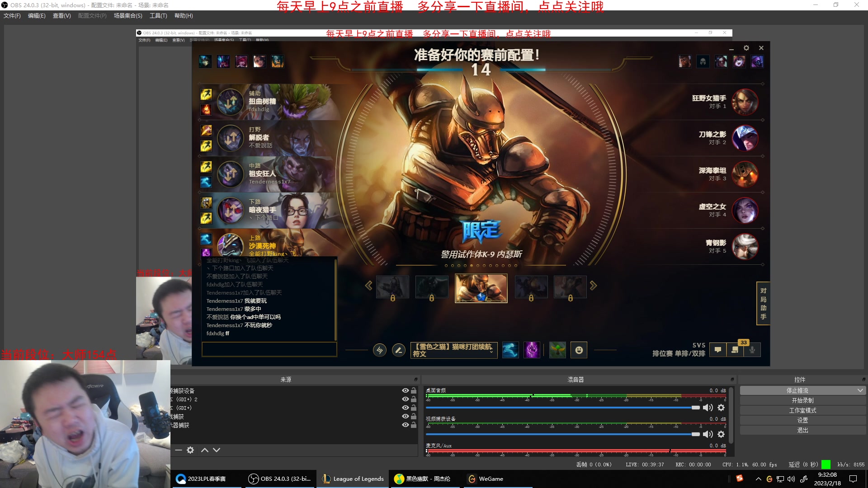Open the 工具(T) menu
Image resolution: width=868 pixels, height=488 pixels.
point(158,16)
